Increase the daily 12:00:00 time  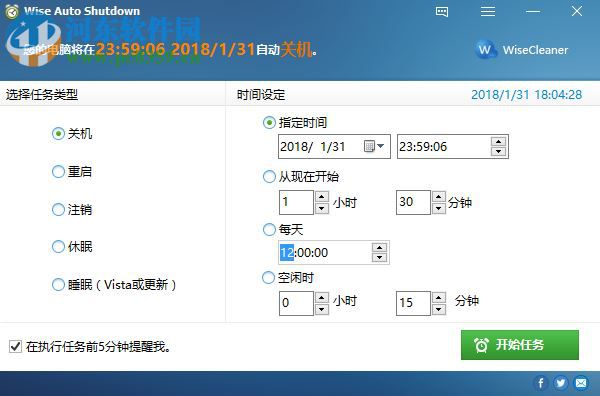tap(380, 248)
